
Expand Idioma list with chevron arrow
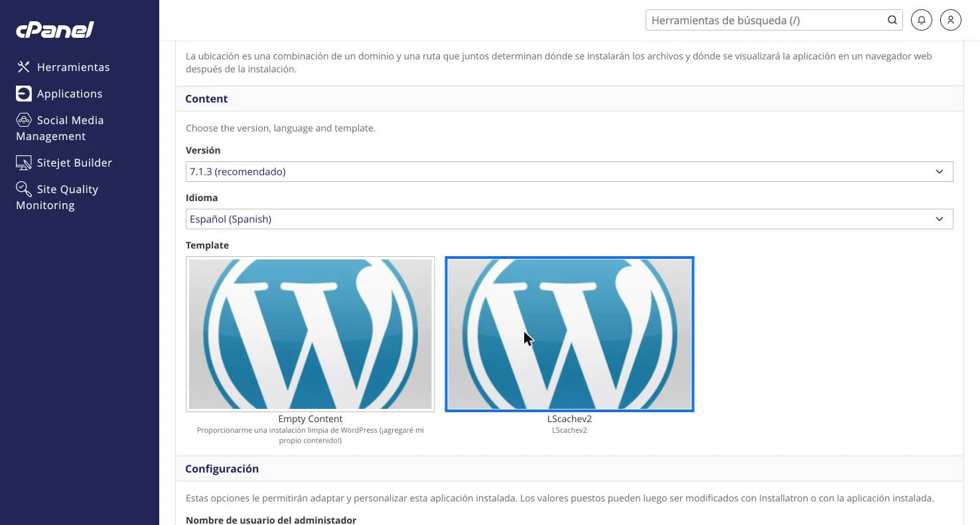(x=940, y=219)
